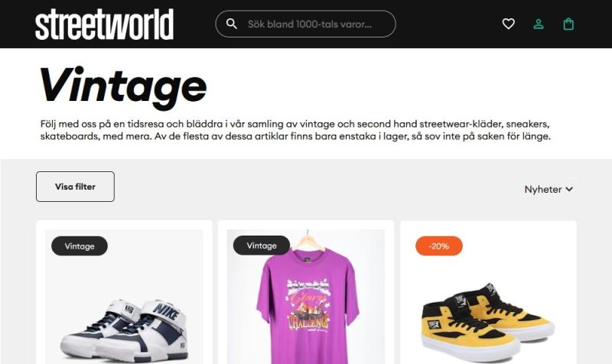Click the search magnifier icon
The image size is (612, 364).
click(232, 24)
